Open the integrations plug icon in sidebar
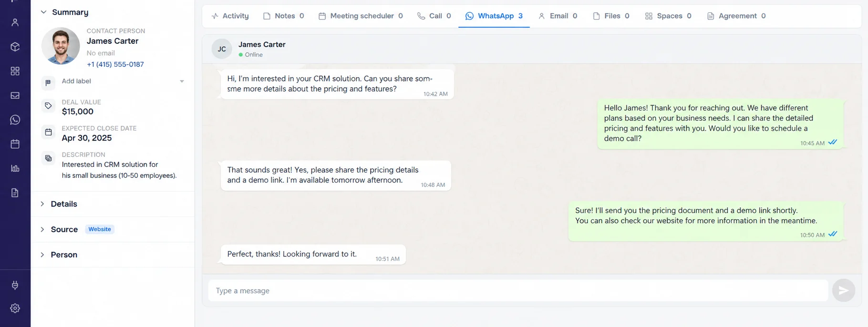The width and height of the screenshot is (868, 327). pyautogui.click(x=15, y=285)
